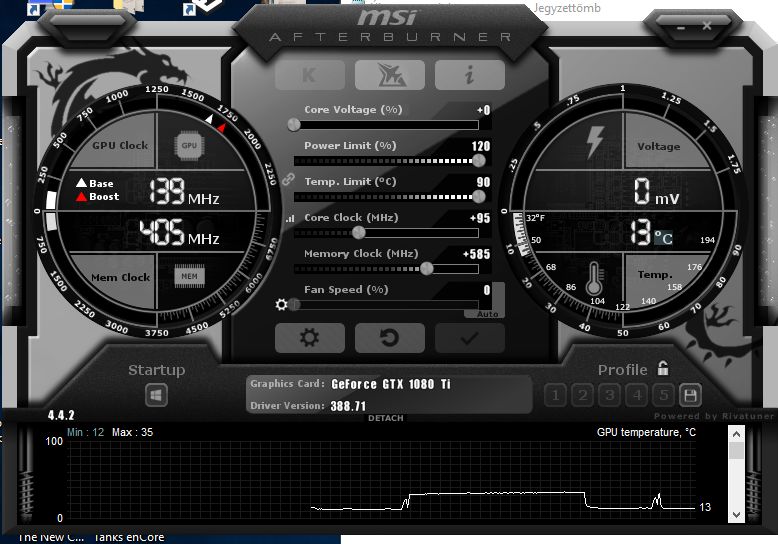Select profile slot 3

tap(610, 396)
